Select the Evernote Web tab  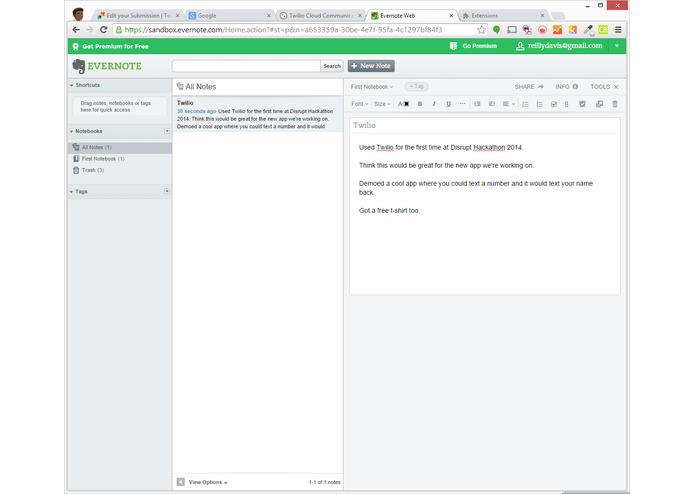[412, 16]
